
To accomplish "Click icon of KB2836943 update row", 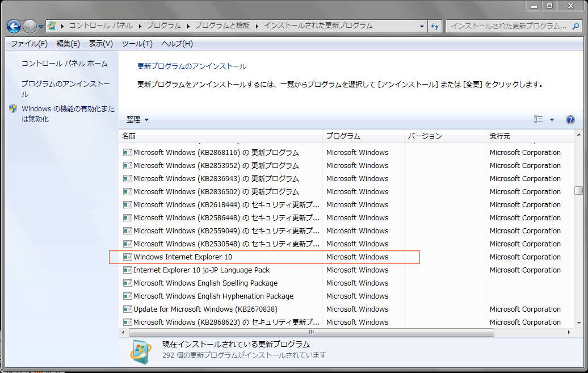I will pos(128,179).
